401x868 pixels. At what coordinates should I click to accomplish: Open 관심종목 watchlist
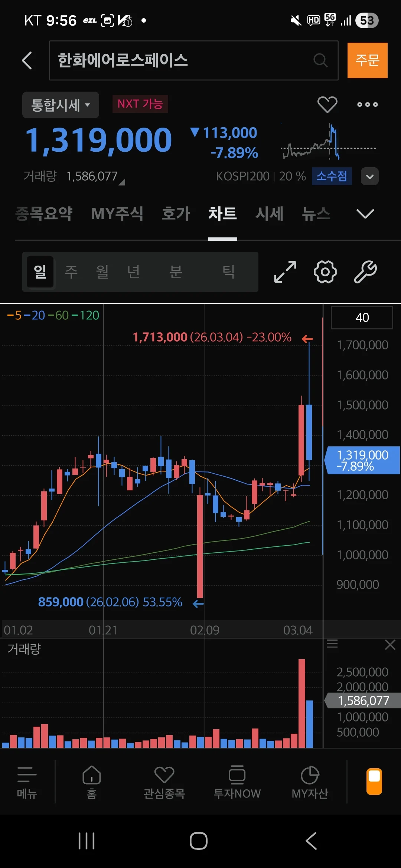pos(164,782)
